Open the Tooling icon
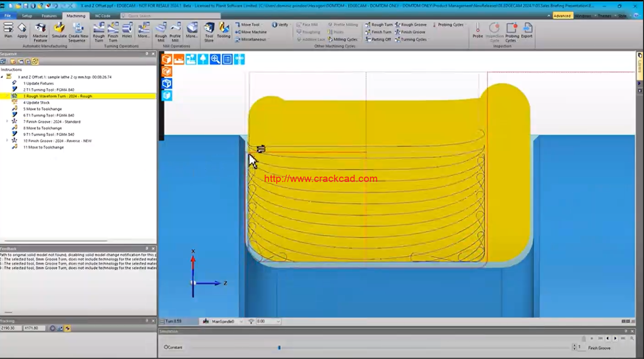Image resolution: width=644 pixels, height=359 pixels. tap(223, 30)
